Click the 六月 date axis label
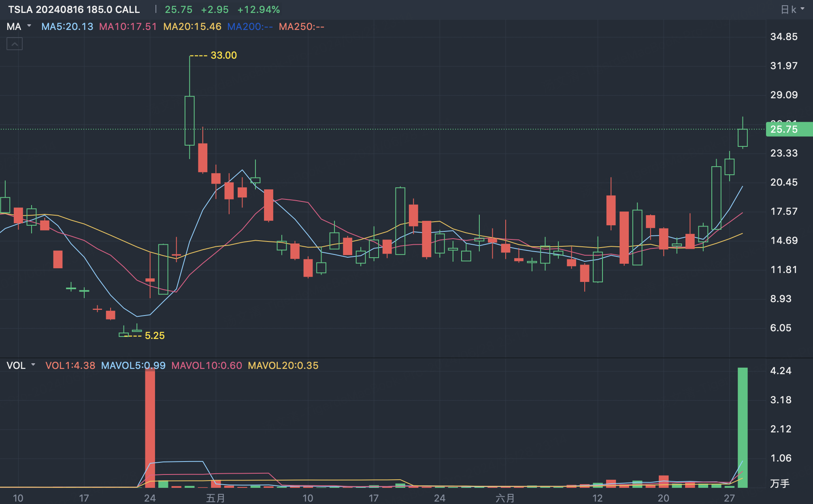Viewport: 813px width, 504px height. (x=505, y=498)
